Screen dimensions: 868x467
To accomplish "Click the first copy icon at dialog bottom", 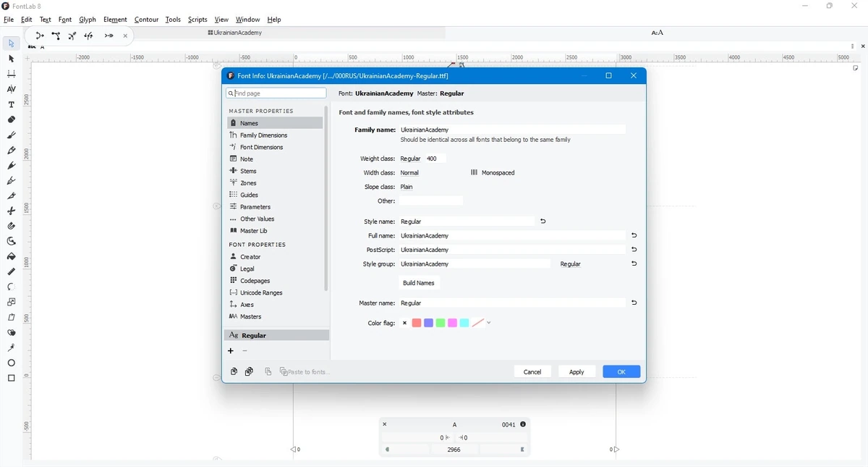I will coord(234,371).
